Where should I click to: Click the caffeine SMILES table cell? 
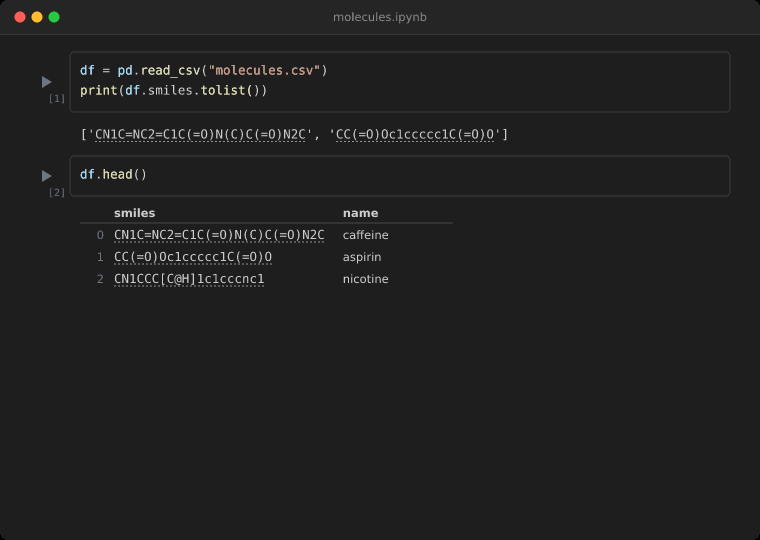click(x=219, y=235)
